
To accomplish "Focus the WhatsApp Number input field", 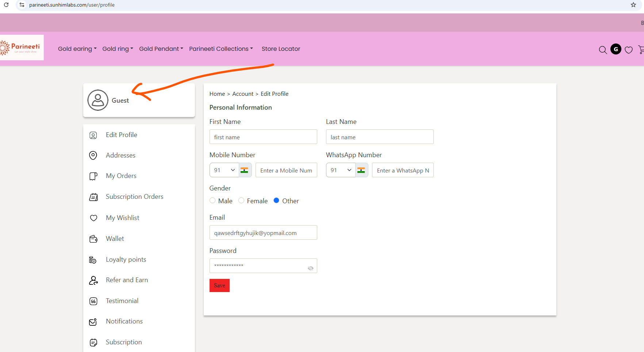I will click(x=403, y=170).
